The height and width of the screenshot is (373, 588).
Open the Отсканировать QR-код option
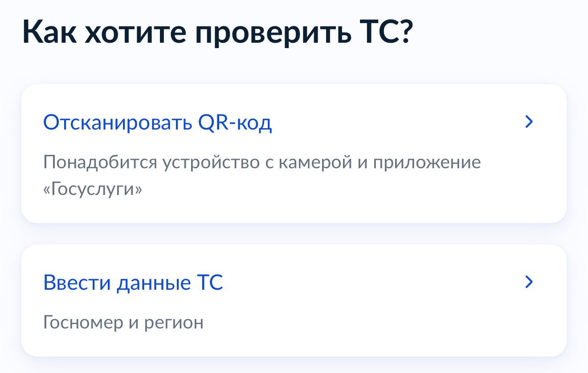(157, 122)
